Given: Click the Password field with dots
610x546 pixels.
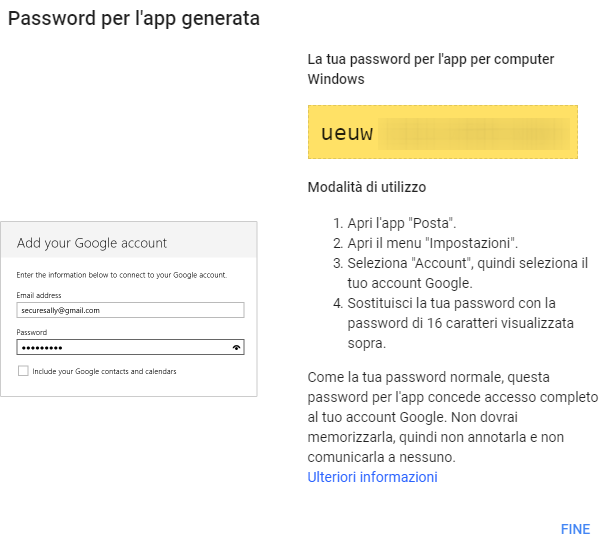Looking at the screenshot, I should coord(130,347).
